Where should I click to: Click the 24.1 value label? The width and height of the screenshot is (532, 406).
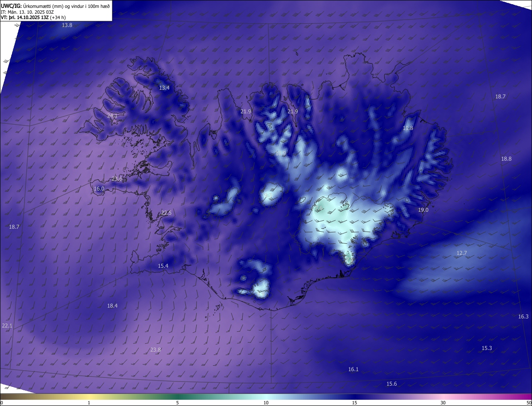[112, 116]
